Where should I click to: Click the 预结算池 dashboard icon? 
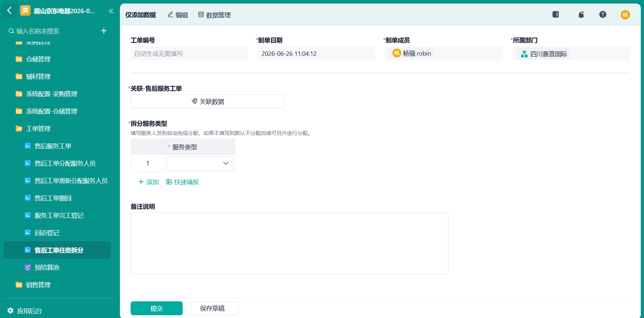click(28, 267)
